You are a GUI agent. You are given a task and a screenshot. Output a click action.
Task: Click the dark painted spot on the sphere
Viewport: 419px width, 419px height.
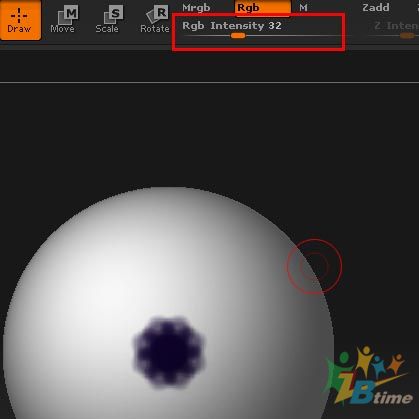pyautogui.click(x=169, y=352)
